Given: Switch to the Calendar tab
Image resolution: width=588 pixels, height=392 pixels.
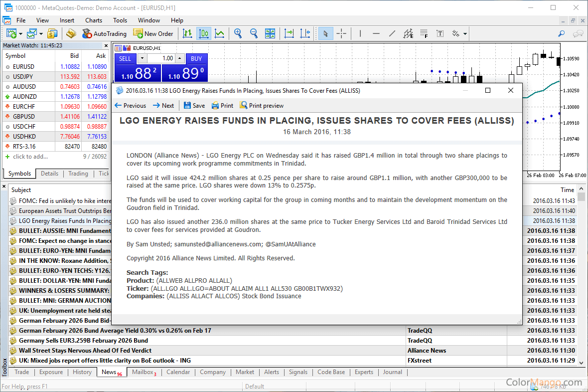Looking at the screenshot, I should (178, 372).
